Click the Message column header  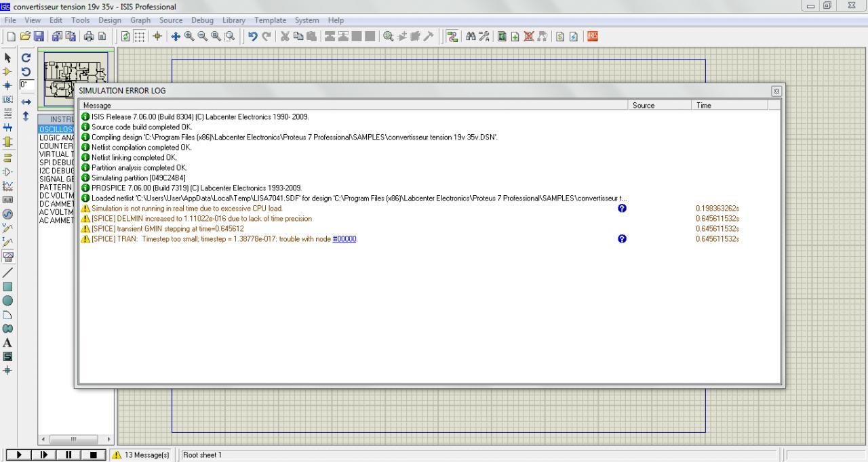[354, 106]
